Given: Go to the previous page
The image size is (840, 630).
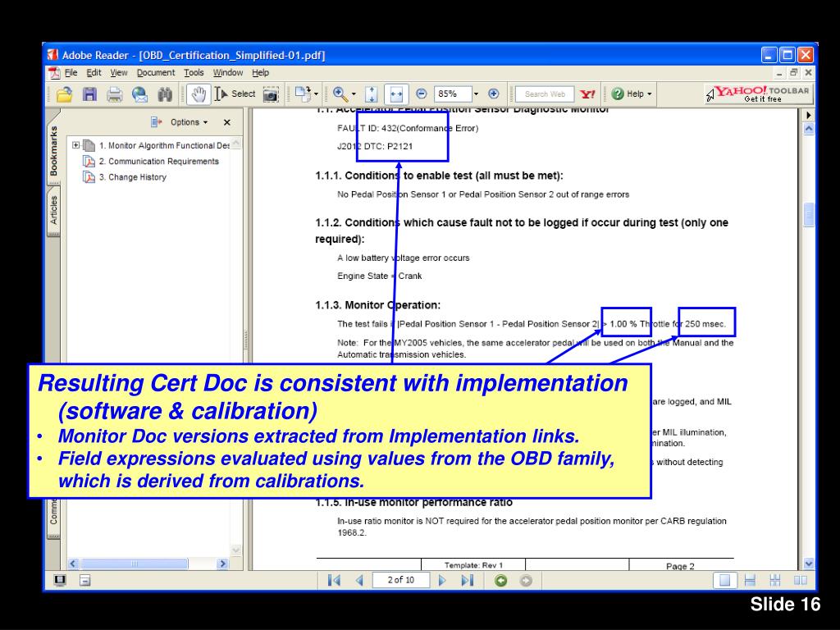Looking at the screenshot, I should click(x=359, y=580).
